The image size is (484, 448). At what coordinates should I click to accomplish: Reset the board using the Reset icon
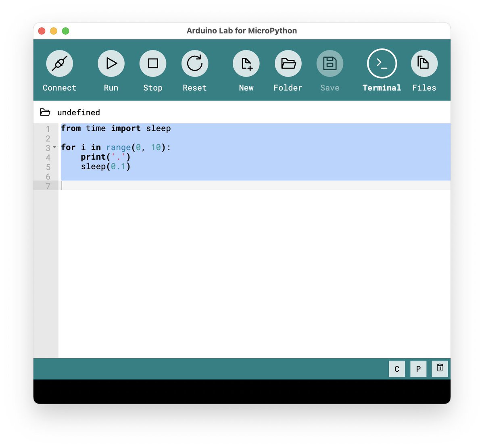pyautogui.click(x=195, y=63)
